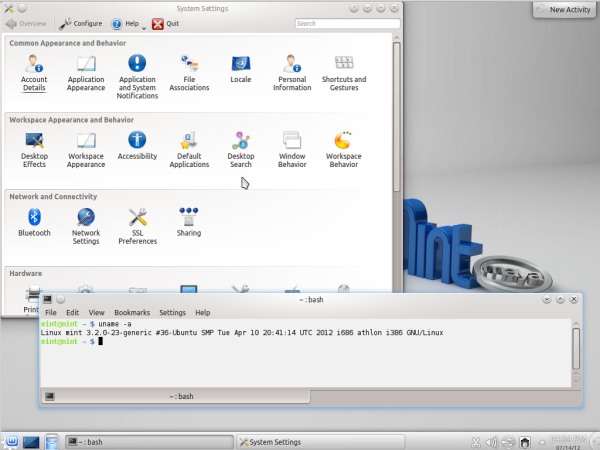
Task: Click the volume icon in system tray
Action: tap(490, 441)
